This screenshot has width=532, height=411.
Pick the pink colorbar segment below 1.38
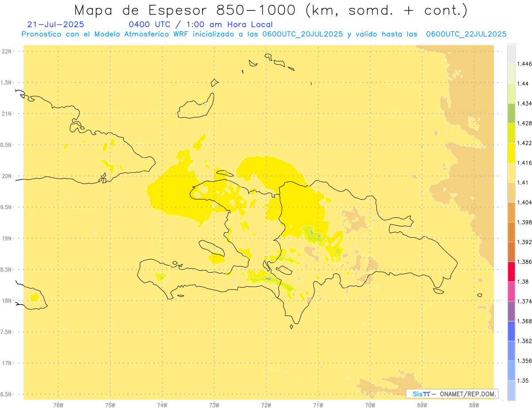tap(511, 291)
